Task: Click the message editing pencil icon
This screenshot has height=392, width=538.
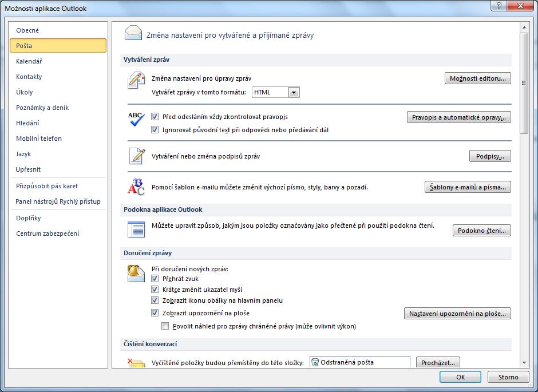Action: [136, 80]
